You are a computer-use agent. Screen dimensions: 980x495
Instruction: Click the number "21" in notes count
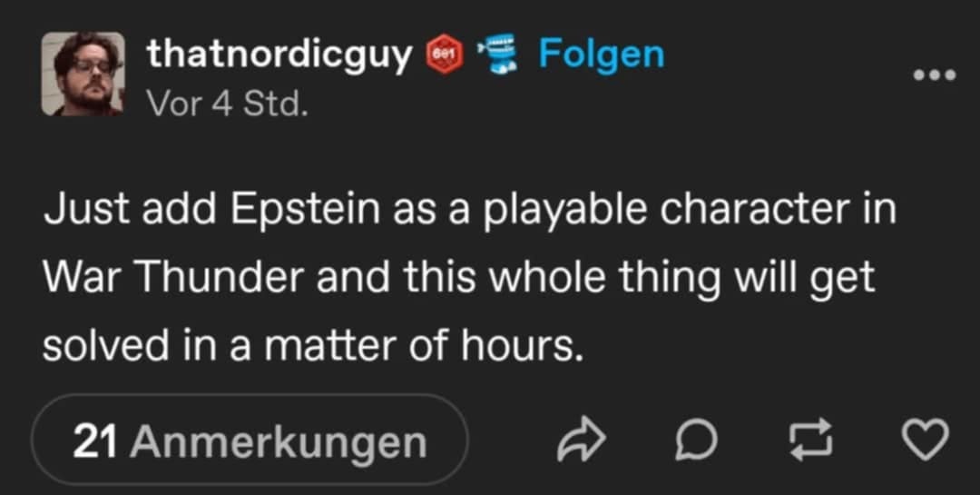tap(93, 442)
